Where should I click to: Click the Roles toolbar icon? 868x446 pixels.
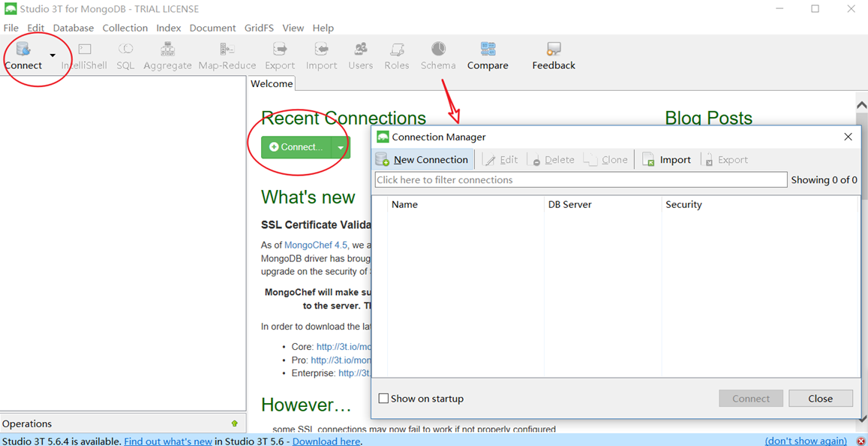coord(396,53)
